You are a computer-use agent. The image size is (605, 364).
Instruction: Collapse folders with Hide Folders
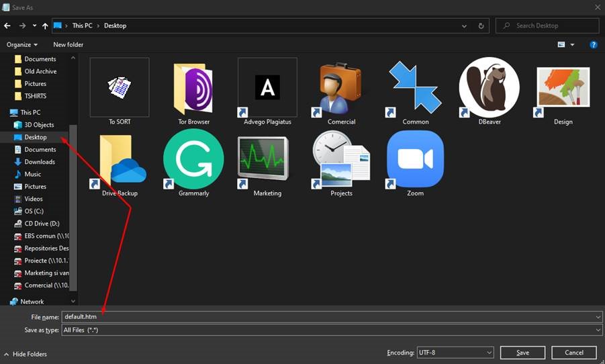(x=26, y=354)
